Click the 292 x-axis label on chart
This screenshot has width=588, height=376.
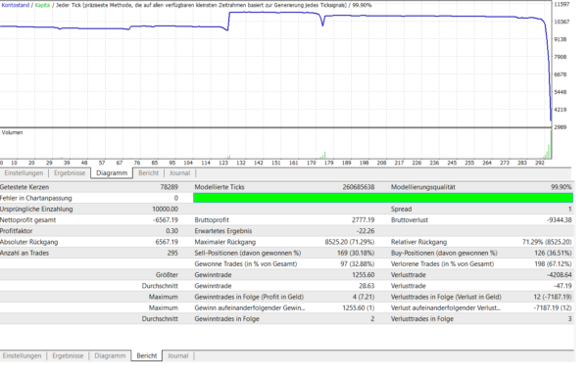[x=540, y=163]
